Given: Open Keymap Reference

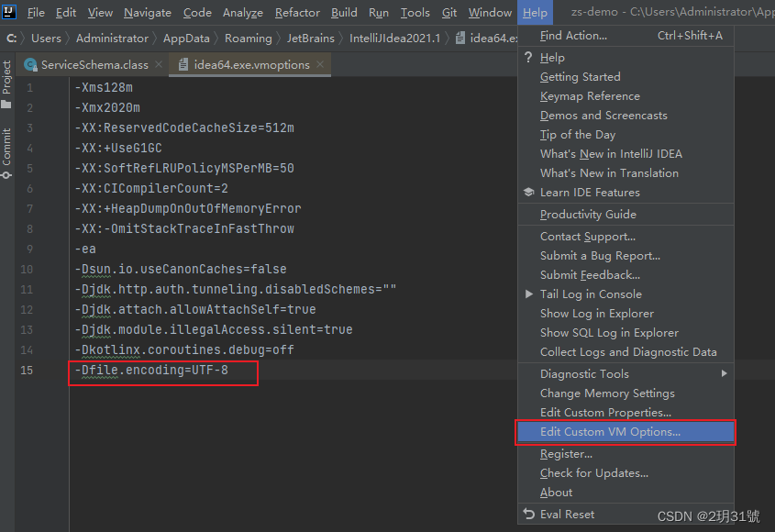Looking at the screenshot, I should (626, 96).
